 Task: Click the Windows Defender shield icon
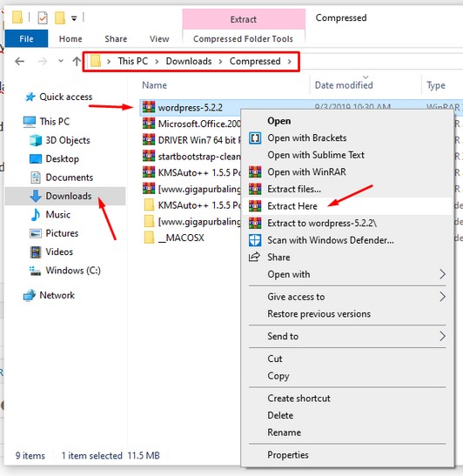[255, 240]
